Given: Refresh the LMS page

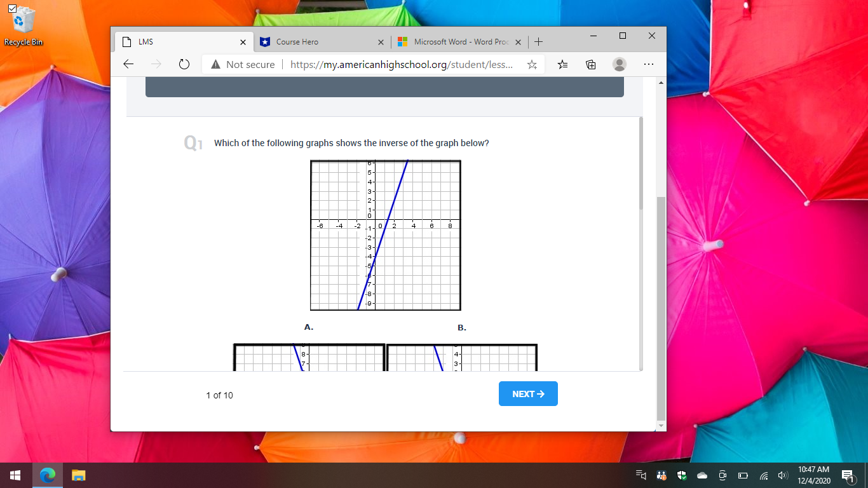Looking at the screenshot, I should pyautogui.click(x=184, y=64).
